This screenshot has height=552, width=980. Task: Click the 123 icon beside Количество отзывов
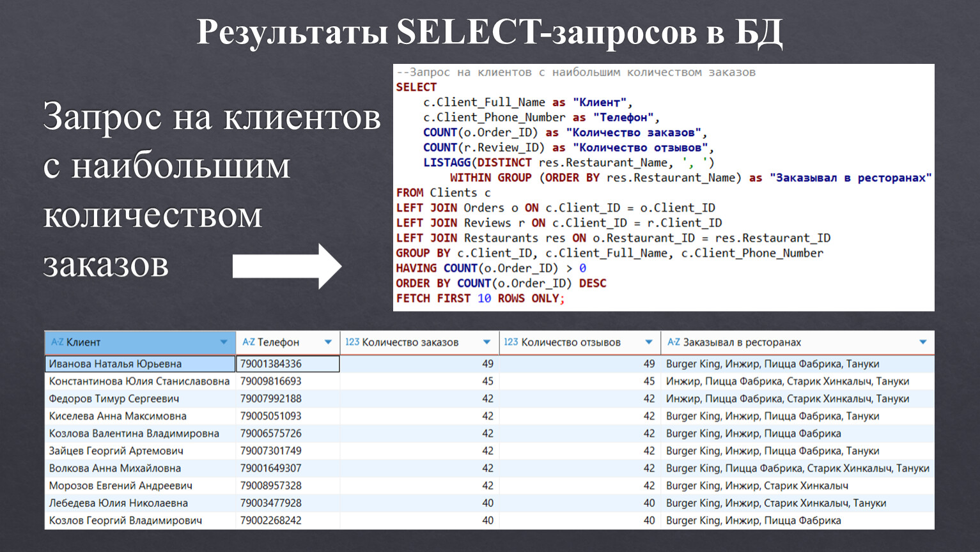(511, 342)
